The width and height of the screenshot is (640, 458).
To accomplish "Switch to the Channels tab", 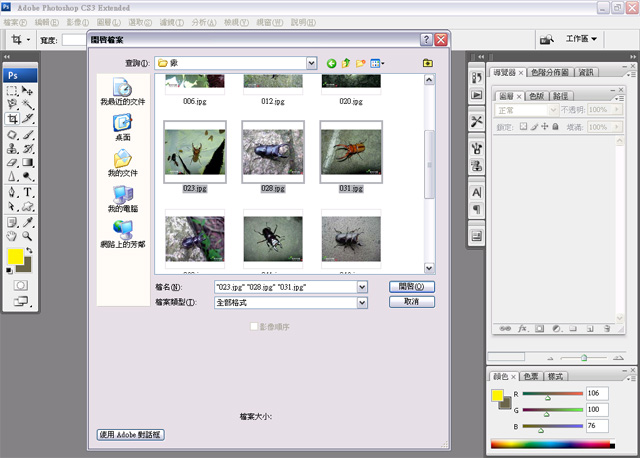I will (x=536, y=95).
